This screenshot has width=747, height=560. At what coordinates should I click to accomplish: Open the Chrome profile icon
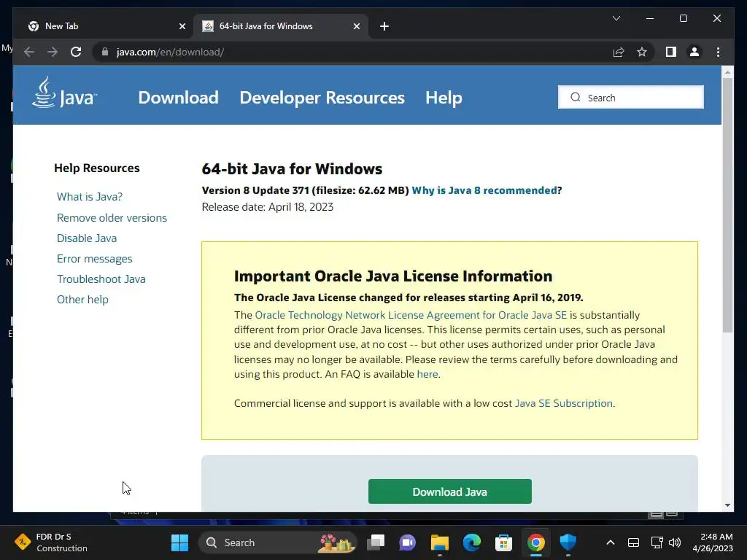click(x=694, y=52)
